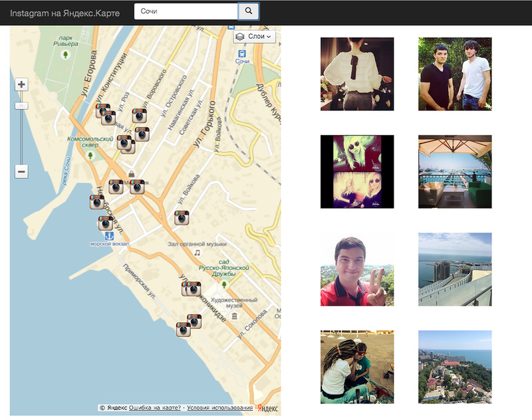
Task: Open photo of woman in white blouse
Action: (357, 74)
